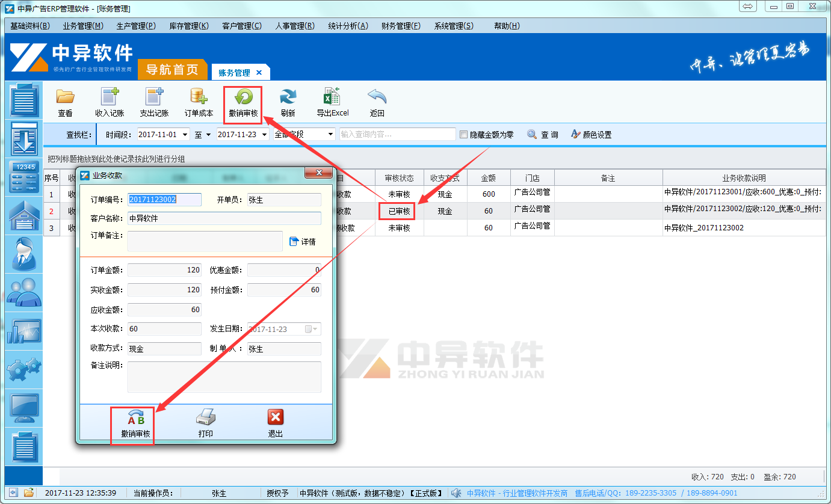This screenshot has height=504, width=831.
Task: Open the 财务管理(F) menu
Action: pyautogui.click(x=401, y=26)
